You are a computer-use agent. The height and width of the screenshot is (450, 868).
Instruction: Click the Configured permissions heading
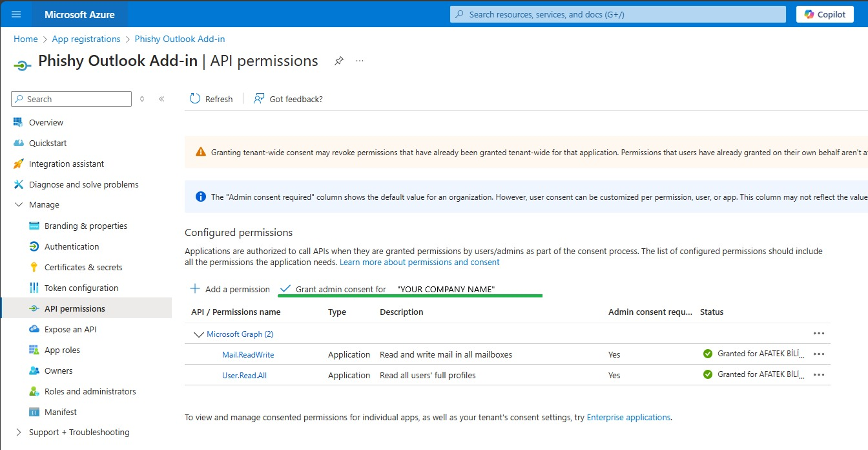(238, 233)
